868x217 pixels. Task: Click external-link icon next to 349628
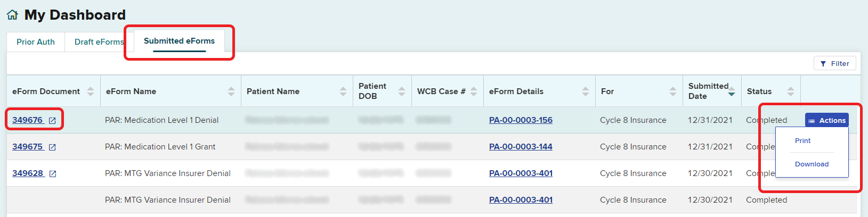[53, 174]
